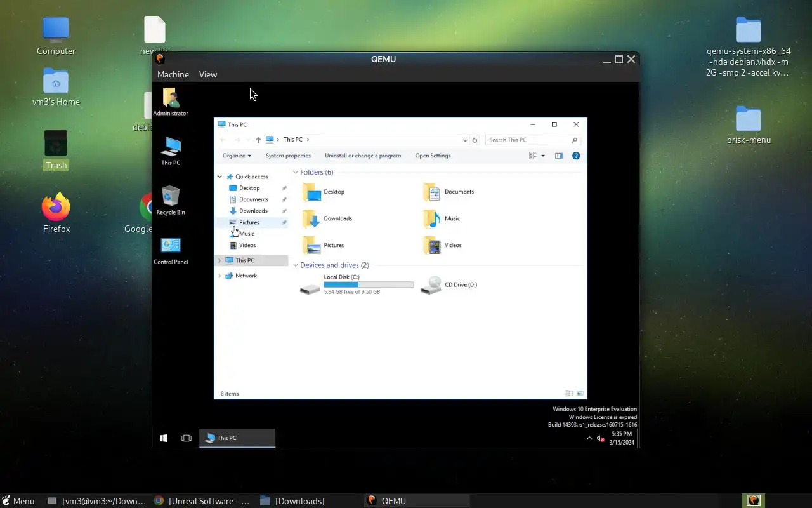Collapse the Devices and drives (2) group
Image resolution: width=812 pixels, height=508 pixels.
pos(296,265)
